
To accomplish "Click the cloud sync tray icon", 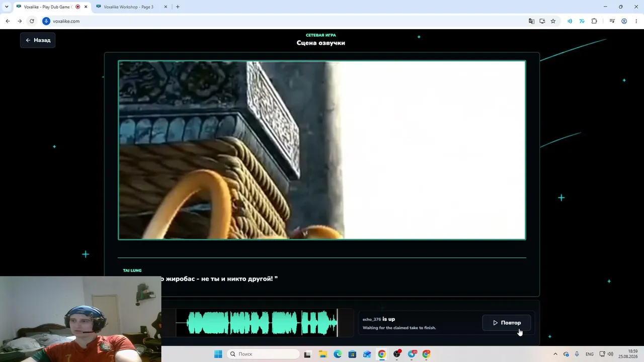I will [x=566, y=354].
